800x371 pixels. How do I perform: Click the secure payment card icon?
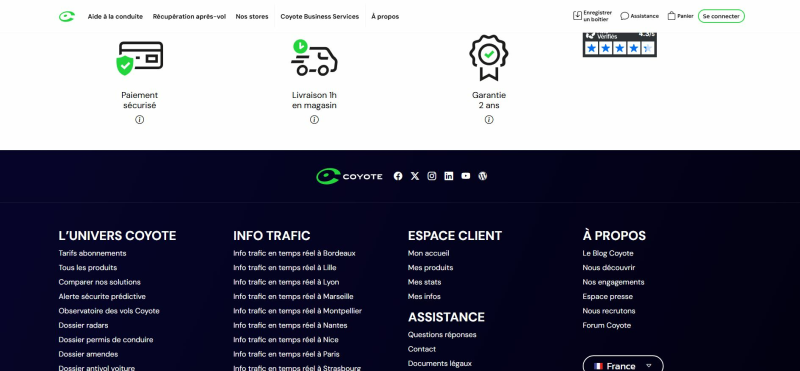[140, 58]
